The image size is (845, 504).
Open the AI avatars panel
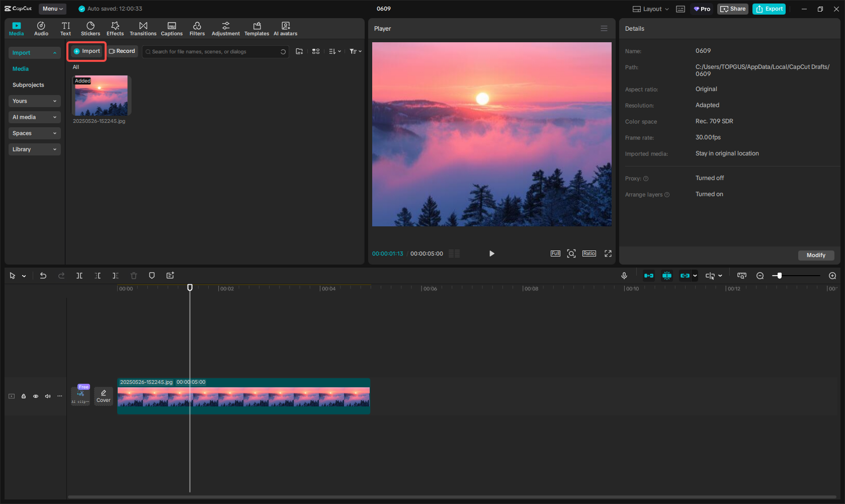coord(285,28)
